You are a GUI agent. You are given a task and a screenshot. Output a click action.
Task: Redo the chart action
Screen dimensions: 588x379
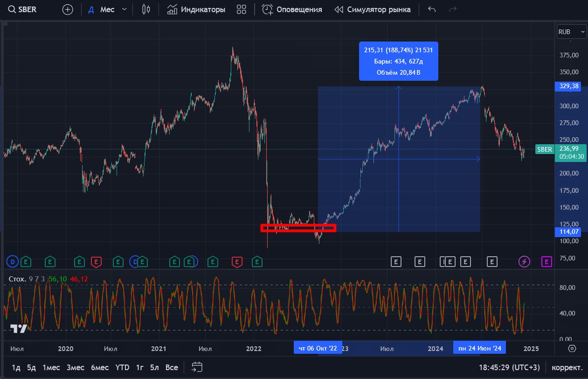point(452,9)
